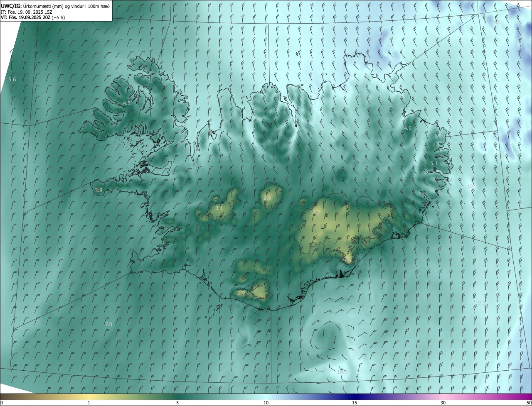This screenshot has width=532, height=406.
Task: Click the 3.8 value on the Snæfellsnes peninsula
Action: pos(99,191)
